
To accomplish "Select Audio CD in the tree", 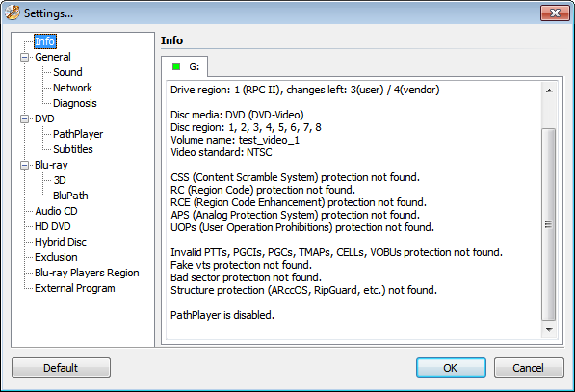I will tap(56, 211).
